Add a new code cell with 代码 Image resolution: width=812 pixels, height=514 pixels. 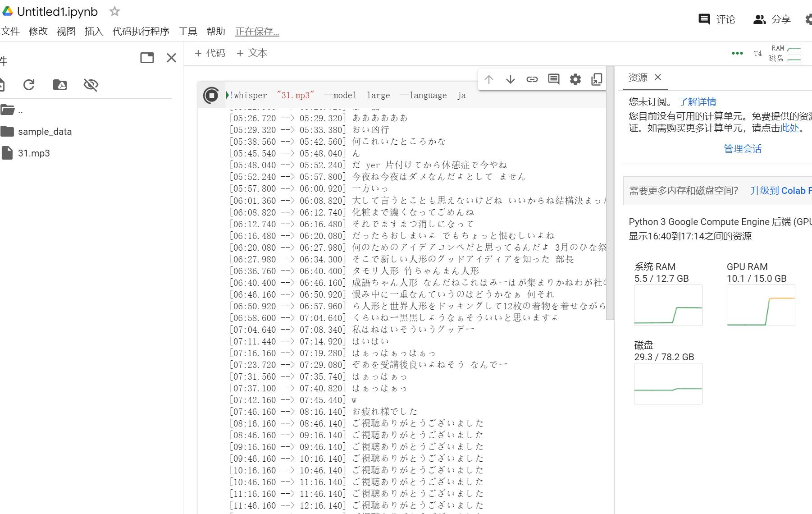(x=210, y=53)
